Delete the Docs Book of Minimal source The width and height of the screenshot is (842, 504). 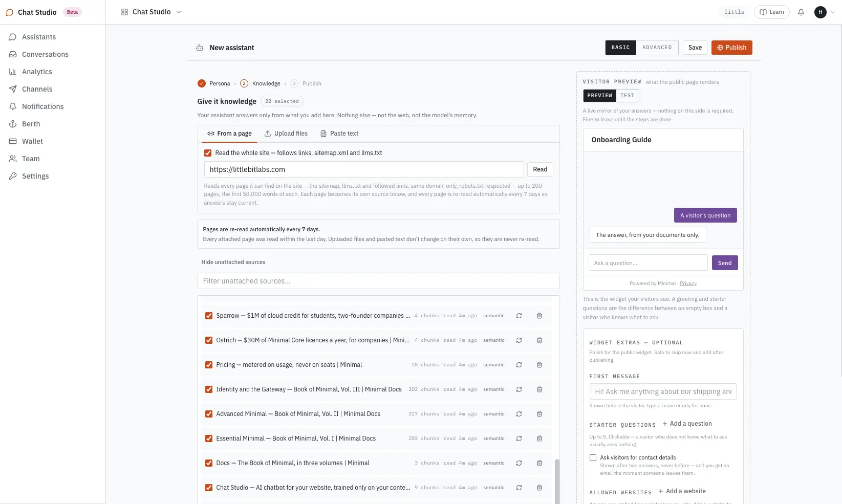coord(539,463)
